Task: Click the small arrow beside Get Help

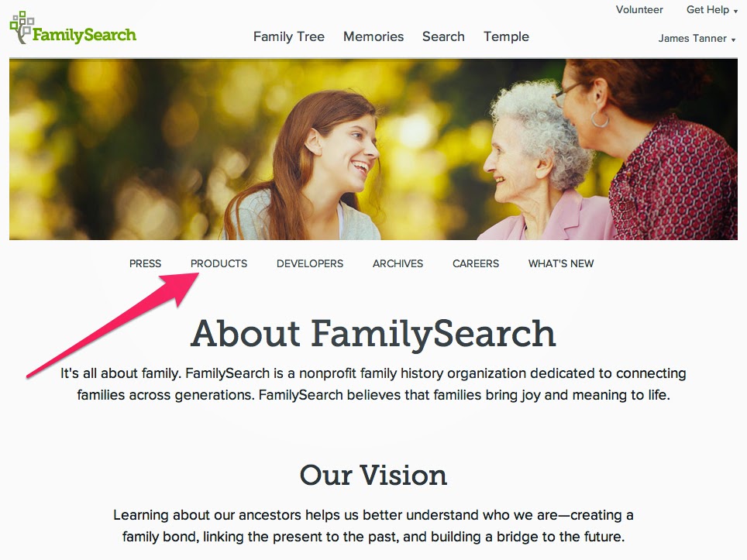Action: 735,12
